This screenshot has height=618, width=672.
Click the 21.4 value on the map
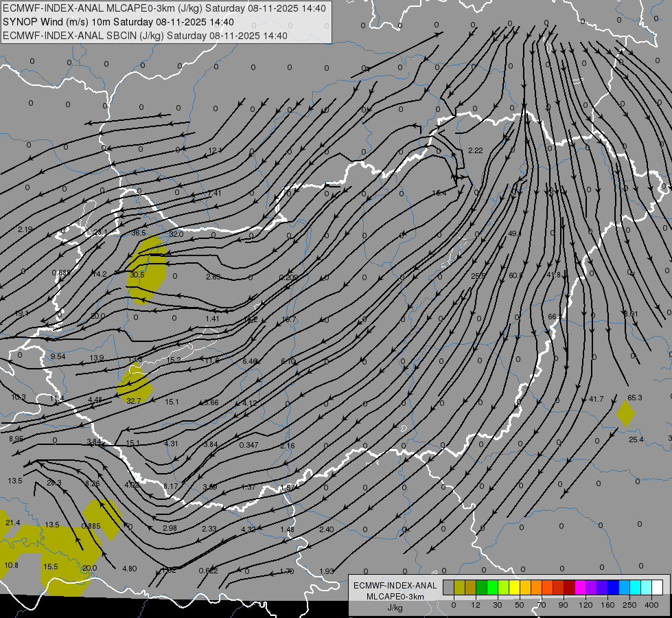click(13, 523)
